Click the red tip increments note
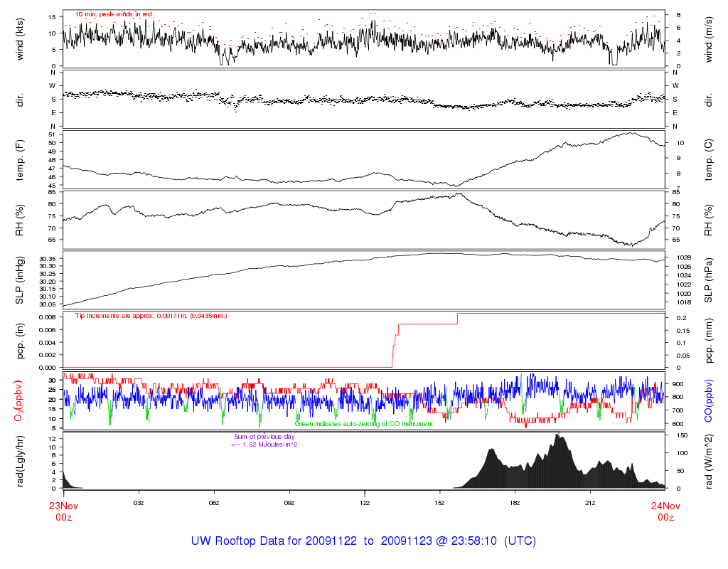 (x=151, y=315)
